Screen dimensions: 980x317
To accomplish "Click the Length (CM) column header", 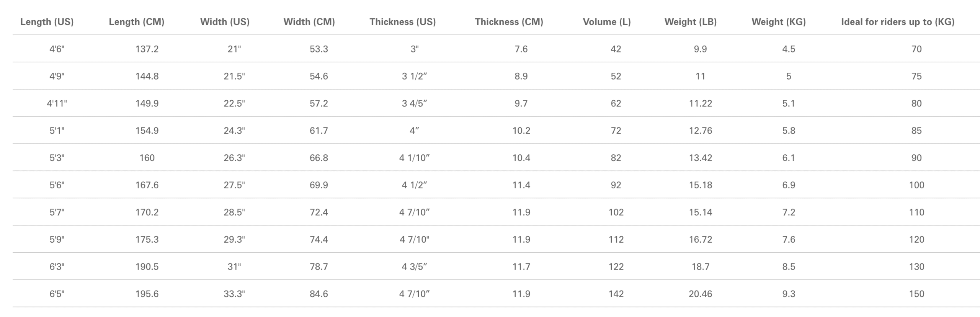I will [x=137, y=22].
